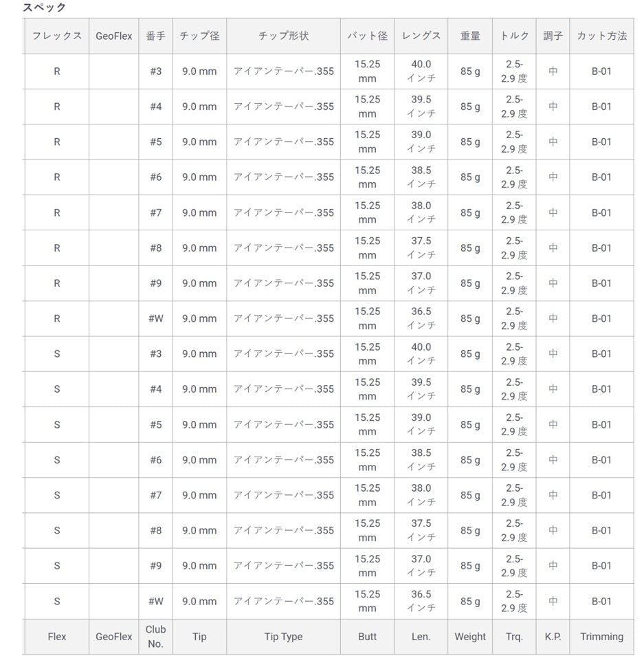Click the バット径 column header
644x656 pixels.
pos(367,36)
